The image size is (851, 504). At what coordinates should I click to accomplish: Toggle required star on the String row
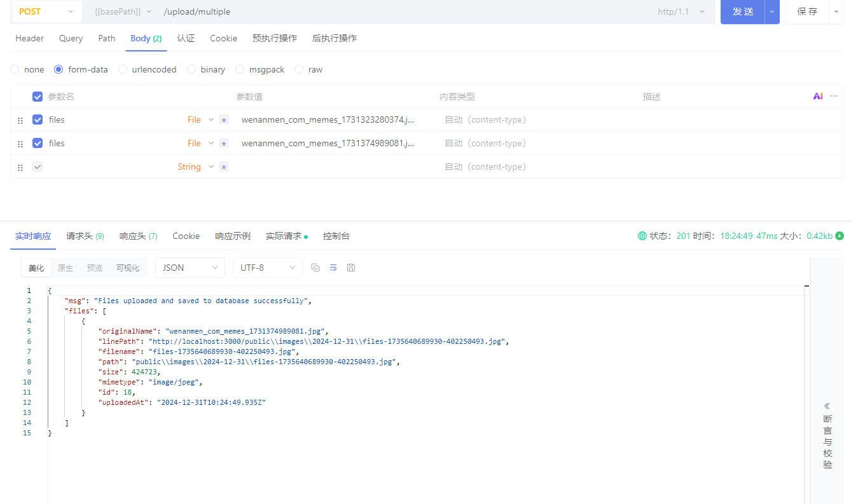224,167
